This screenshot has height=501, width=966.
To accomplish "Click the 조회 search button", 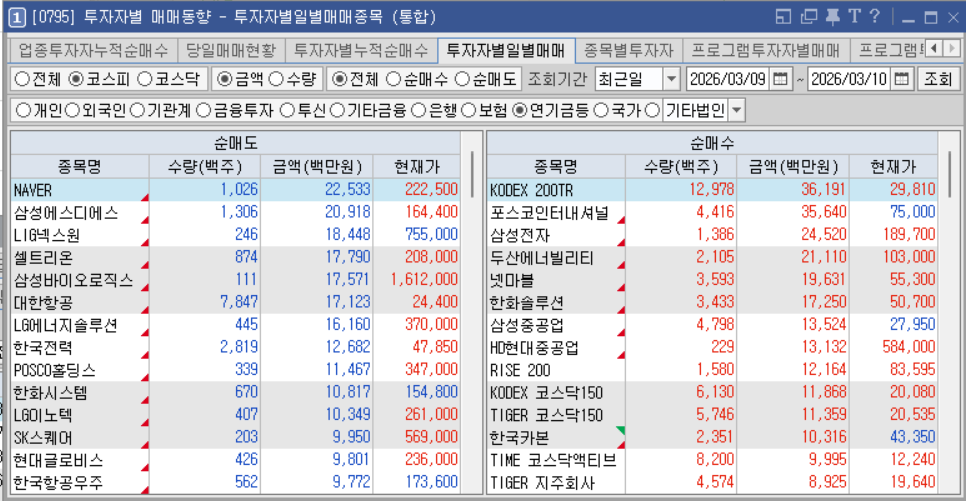I will [938, 79].
